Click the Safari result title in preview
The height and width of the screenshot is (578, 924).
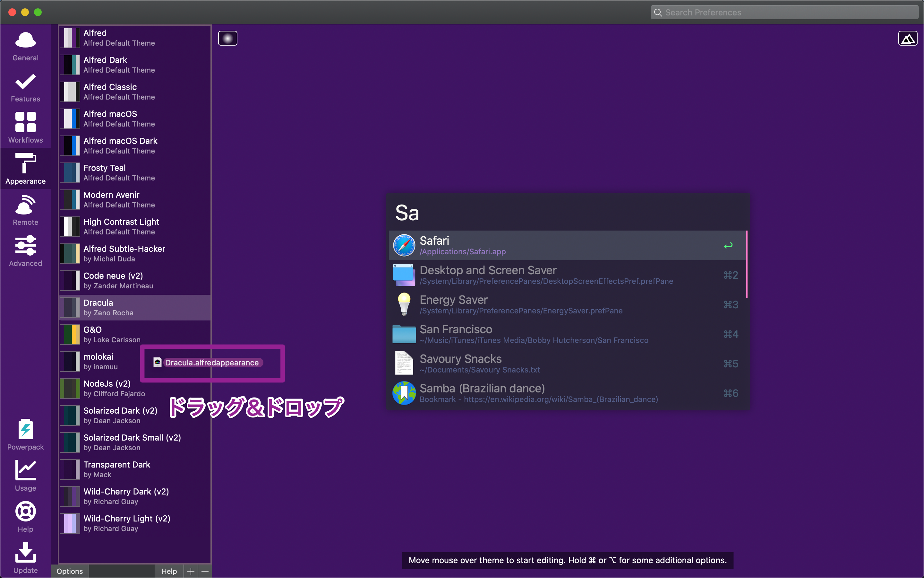tap(434, 241)
